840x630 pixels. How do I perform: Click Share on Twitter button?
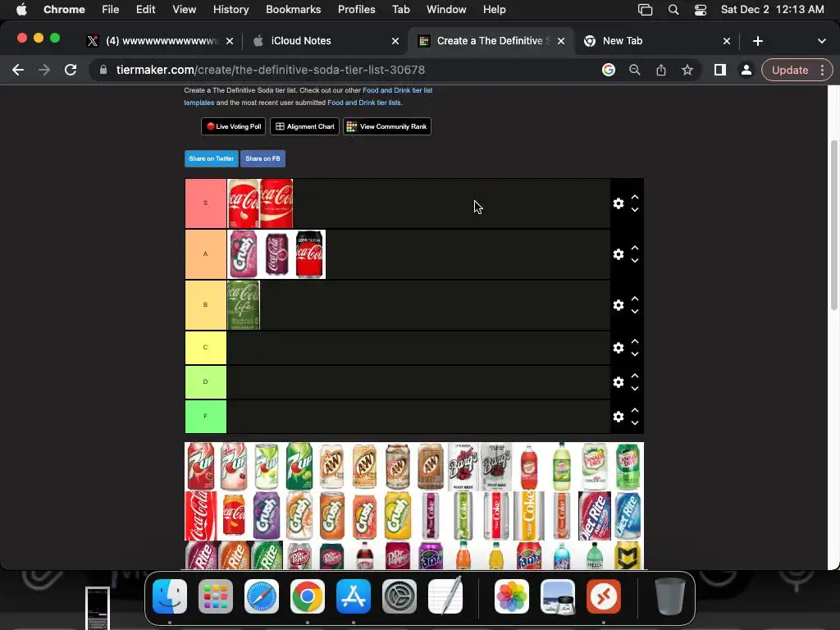click(211, 158)
